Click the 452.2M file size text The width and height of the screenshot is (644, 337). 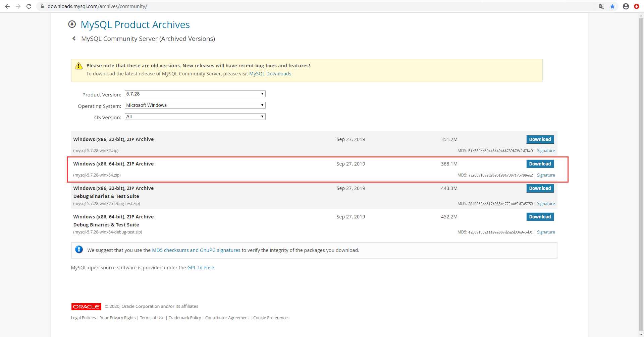point(449,217)
